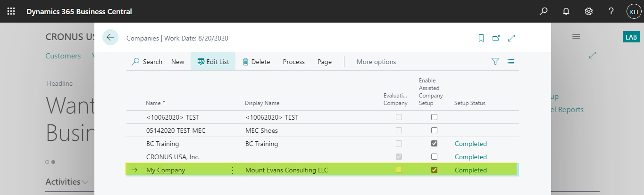Click Evaluation Company checkbox for BC Training
Image resolution: width=644 pixels, height=195 pixels.
[x=399, y=144]
